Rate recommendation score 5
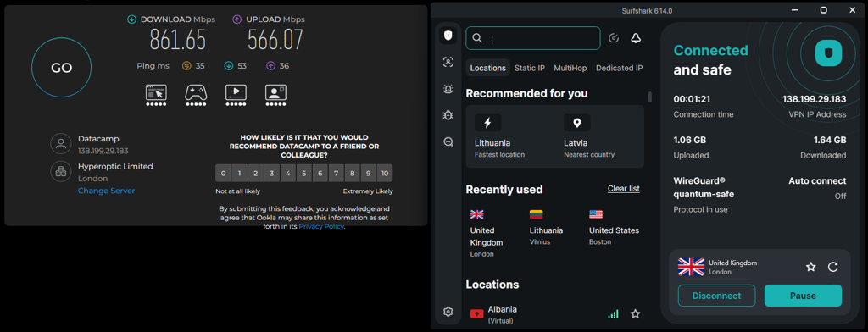The image size is (868, 332). pyautogui.click(x=304, y=173)
